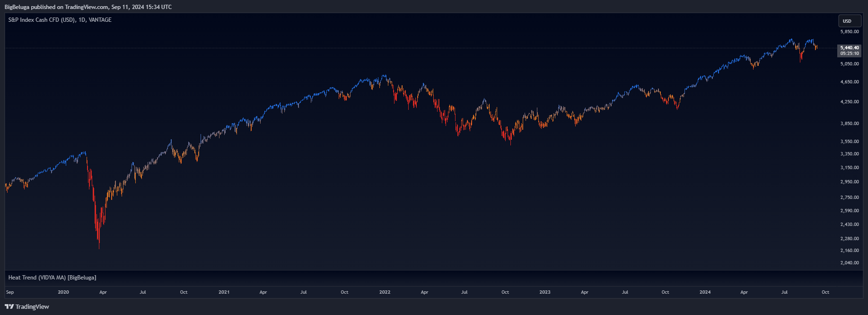Screen dimensions: 868x315
Task: Click the 3,350.00 price axis label
Action: pos(850,154)
